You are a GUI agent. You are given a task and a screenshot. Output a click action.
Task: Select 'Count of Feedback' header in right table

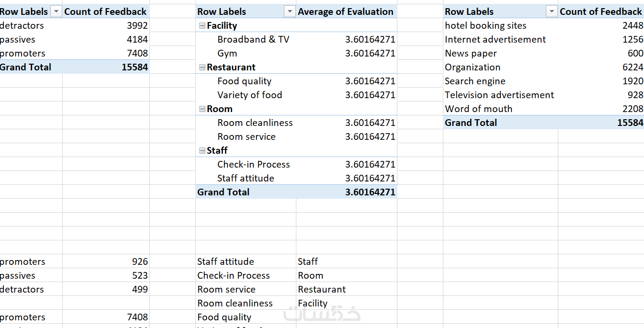click(x=600, y=11)
